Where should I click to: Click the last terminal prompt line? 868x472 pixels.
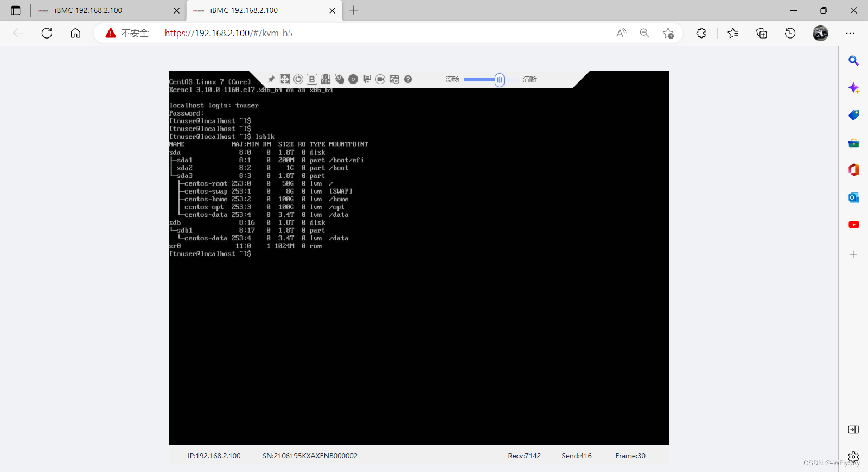(x=210, y=254)
